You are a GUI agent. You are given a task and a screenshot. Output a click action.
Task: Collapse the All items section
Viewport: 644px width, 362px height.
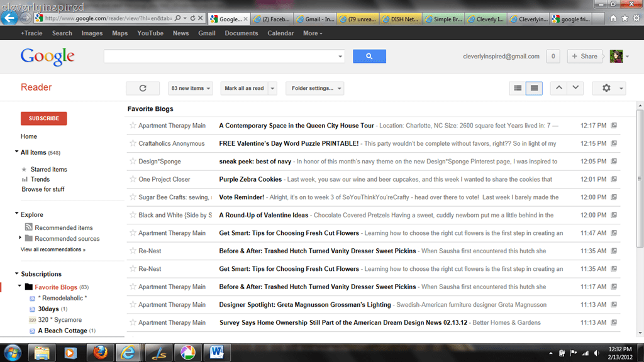pyautogui.click(x=17, y=151)
